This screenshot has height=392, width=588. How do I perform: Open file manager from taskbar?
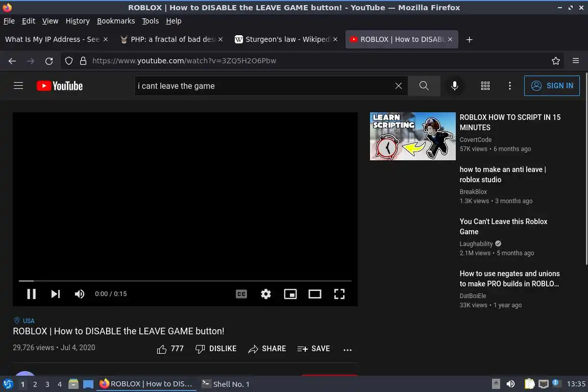point(73,384)
